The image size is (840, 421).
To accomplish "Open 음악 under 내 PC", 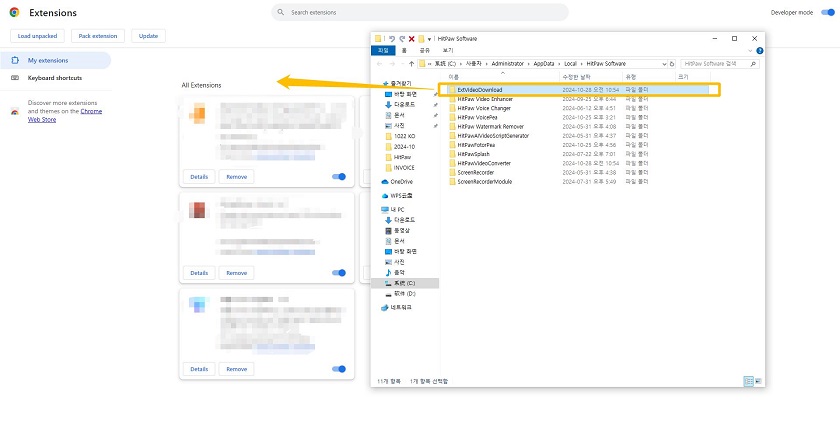I will click(395, 273).
